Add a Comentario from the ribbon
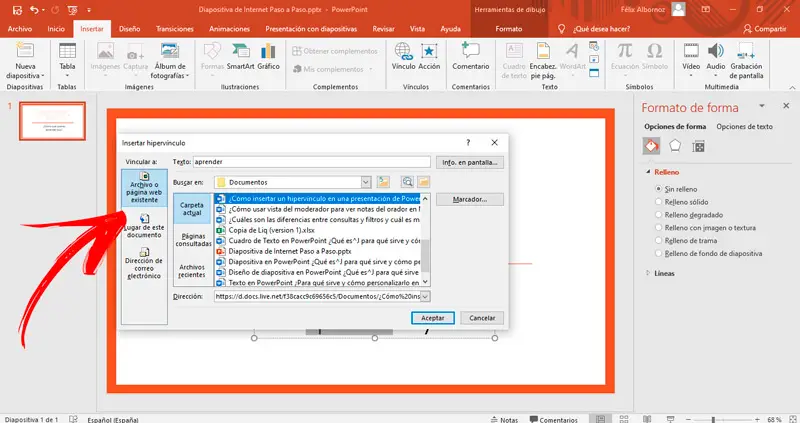The image size is (800, 423). point(470,56)
